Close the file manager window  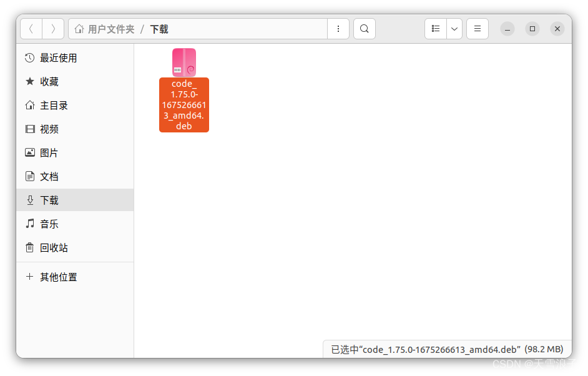click(x=557, y=29)
